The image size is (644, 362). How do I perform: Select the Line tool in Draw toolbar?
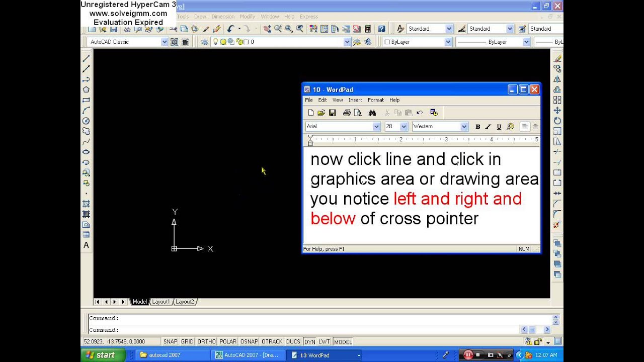pos(86,58)
